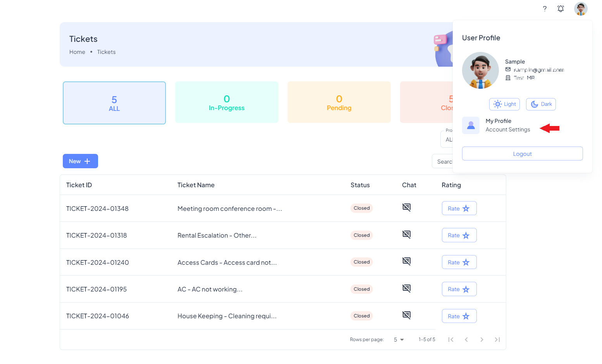Go to next page of tickets

(482, 340)
